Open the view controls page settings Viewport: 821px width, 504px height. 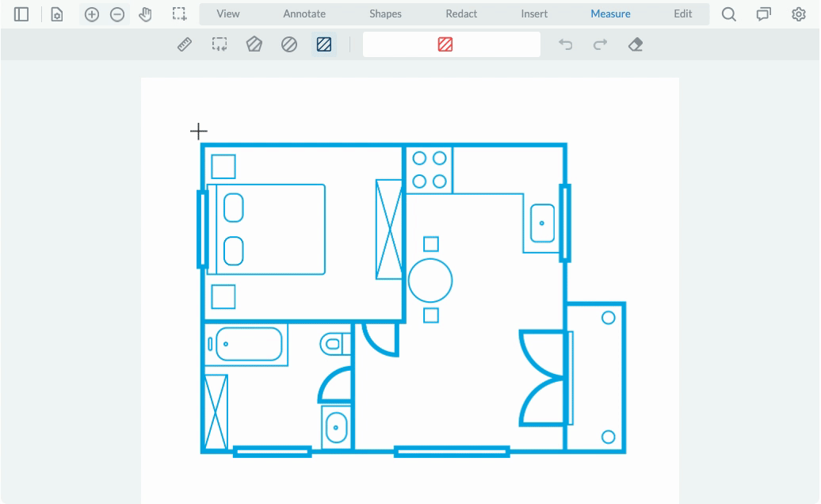pos(57,14)
